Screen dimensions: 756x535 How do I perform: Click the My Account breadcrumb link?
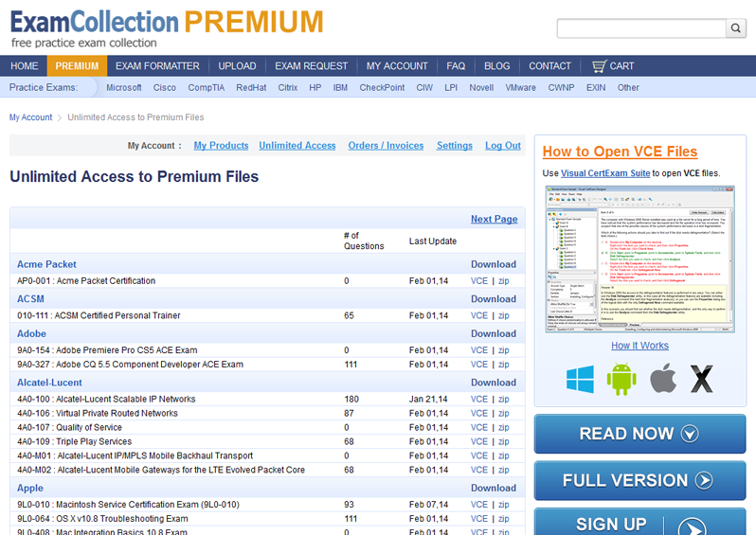[x=31, y=117]
